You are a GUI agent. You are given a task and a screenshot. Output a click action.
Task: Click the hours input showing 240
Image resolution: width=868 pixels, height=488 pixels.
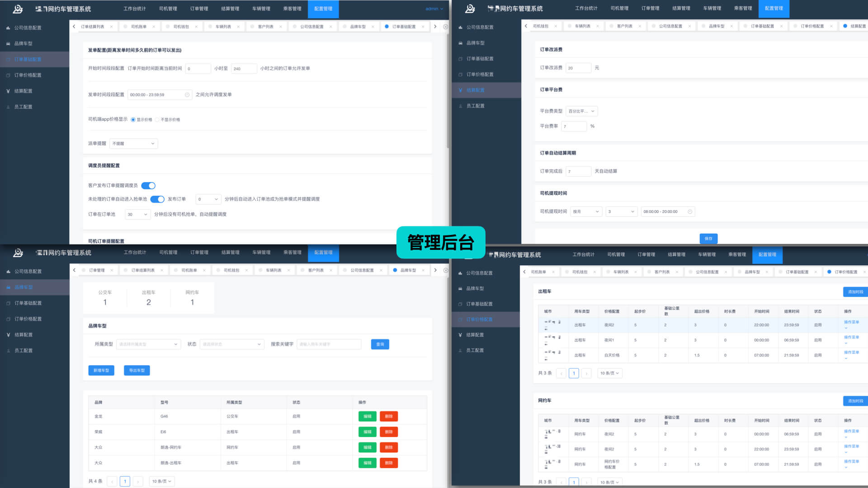244,69
